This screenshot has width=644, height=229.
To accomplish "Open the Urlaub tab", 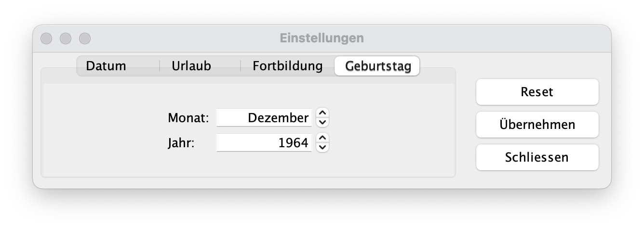I will pyautogui.click(x=191, y=66).
